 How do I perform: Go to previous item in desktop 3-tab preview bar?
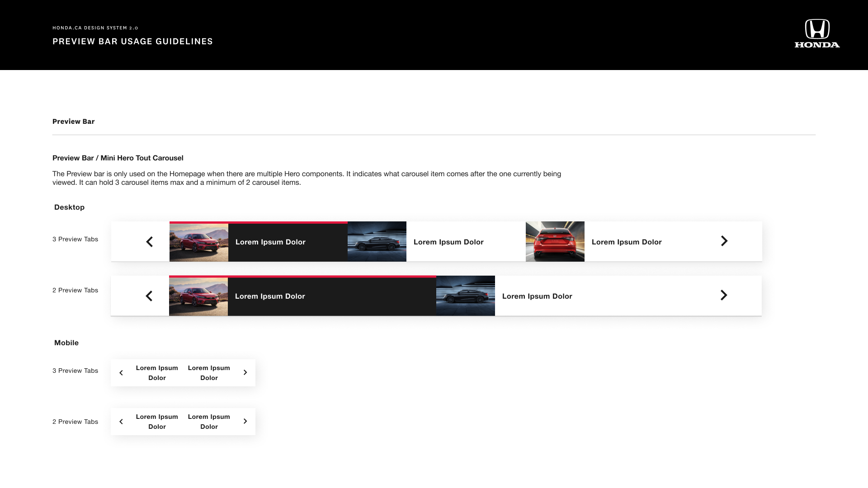coord(150,242)
